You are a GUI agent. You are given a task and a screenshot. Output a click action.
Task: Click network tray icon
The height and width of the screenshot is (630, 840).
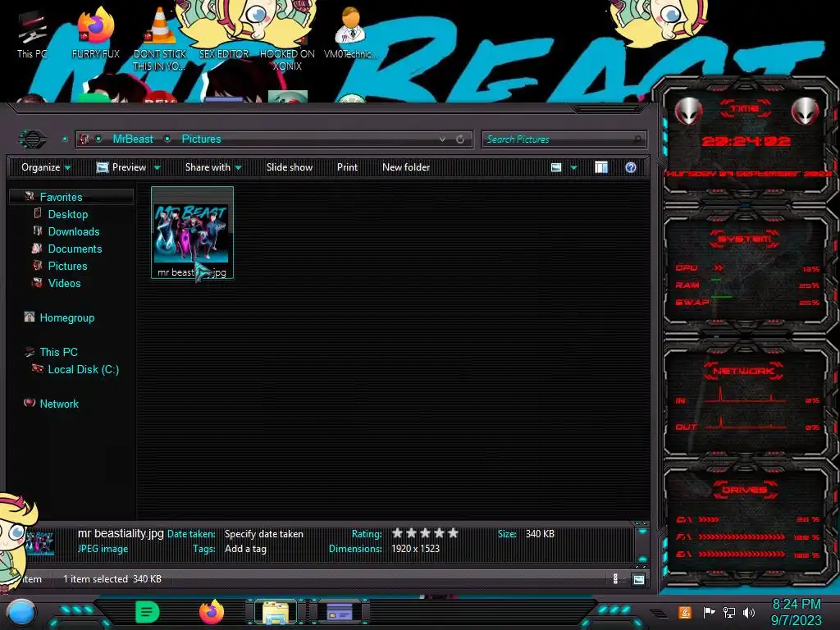point(728,612)
